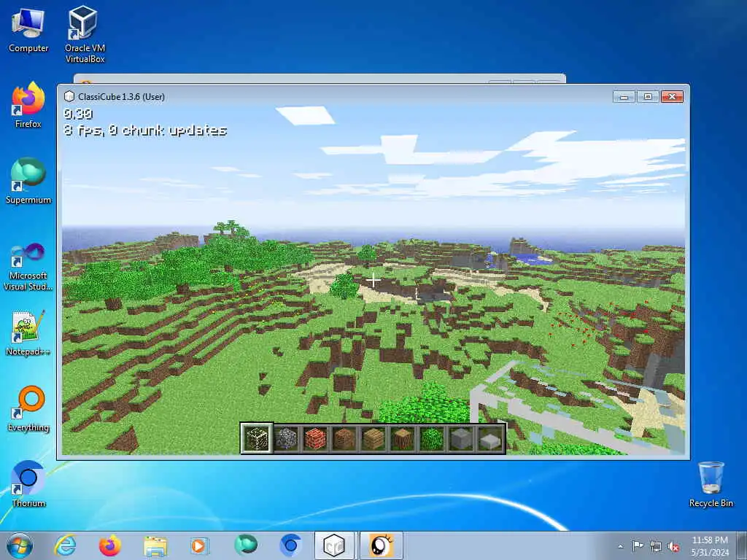The height and width of the screenshot is (560, 747).
Task: Click the ClassiCube 1.3.6 (User) title text
Action: click(x=122, y=97)
